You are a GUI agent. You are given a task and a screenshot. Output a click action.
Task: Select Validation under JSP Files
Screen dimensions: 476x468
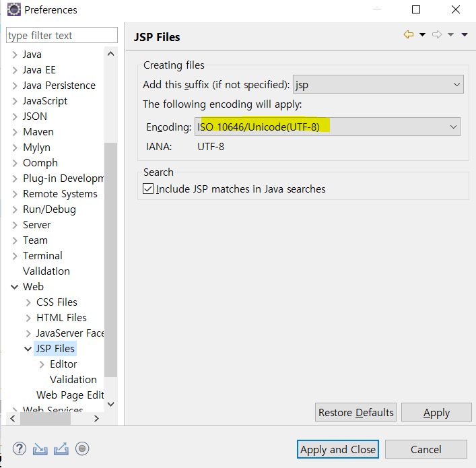[73, 380]
